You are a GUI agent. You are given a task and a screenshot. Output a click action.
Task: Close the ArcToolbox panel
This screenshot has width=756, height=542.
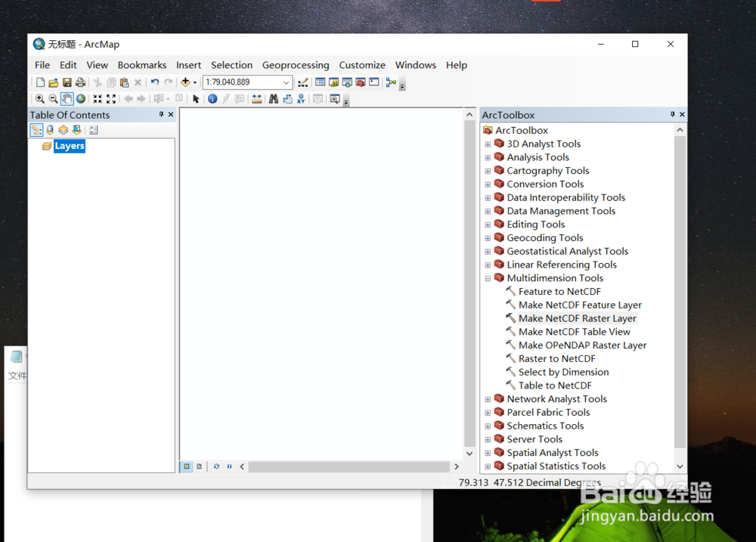pos(682,114)
